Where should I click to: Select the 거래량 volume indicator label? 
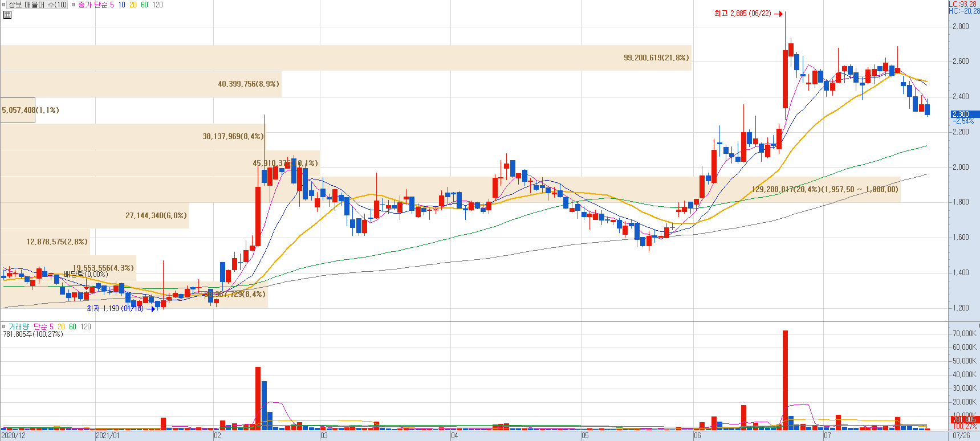pos(18,326)
